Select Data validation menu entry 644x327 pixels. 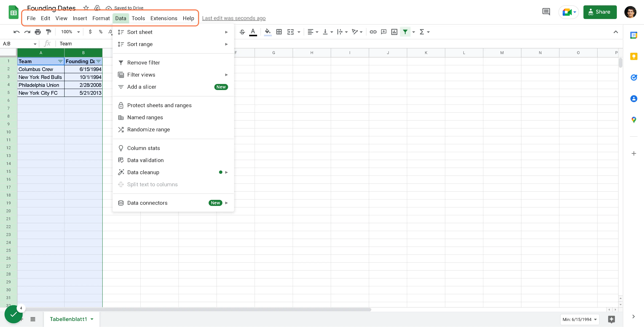pos(173,160)
